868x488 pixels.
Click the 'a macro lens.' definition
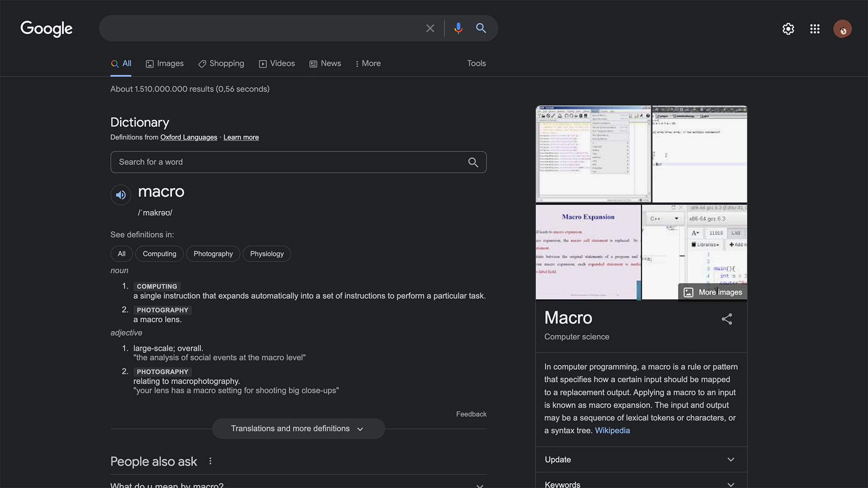point(157,320)
